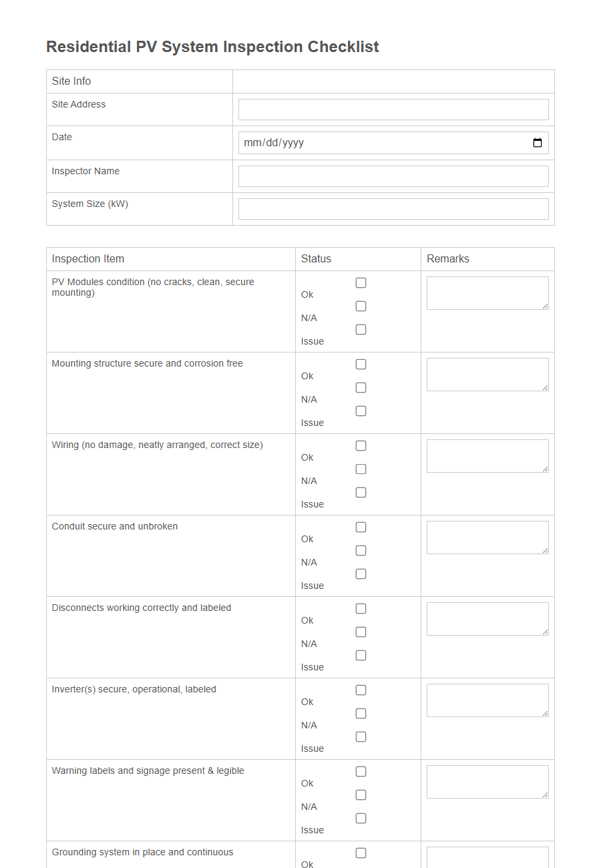
Task: Click the System Size (kW) field
Action: point(393,208)
